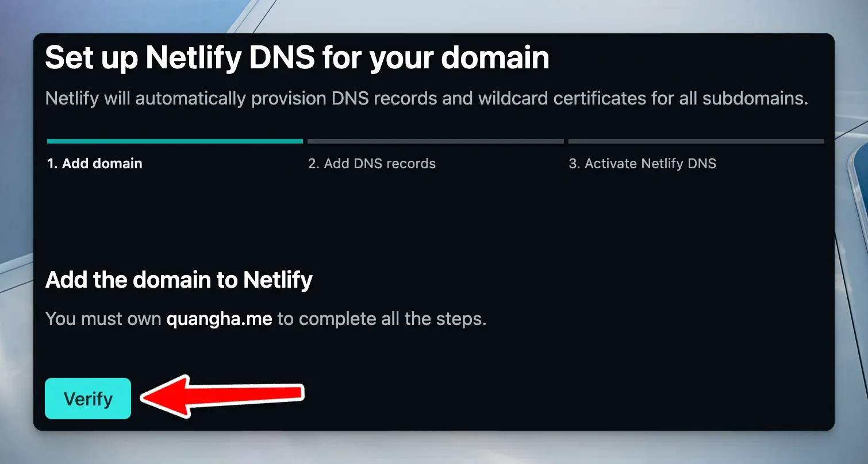The height and width of the screenshot is (464, 868).
Task: Go to '2. Add DNS records' step
Action: coord(371,164)
